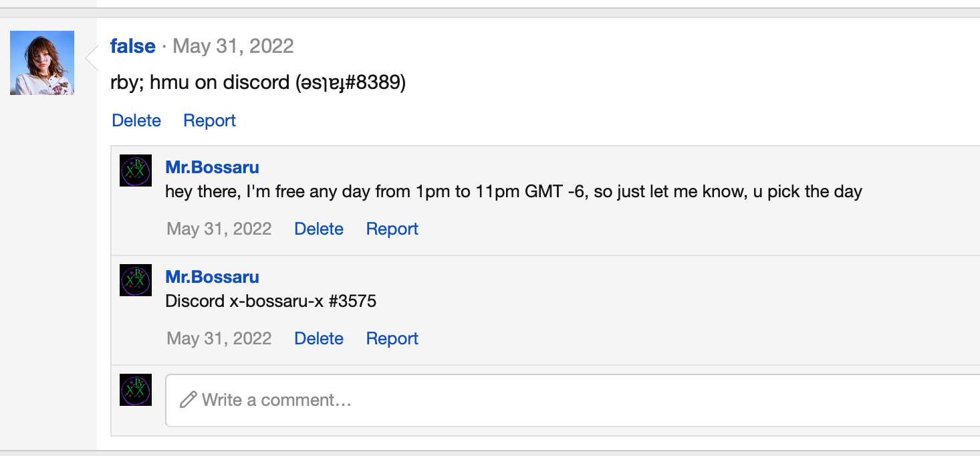Click the date under the GMT -6 comment
The height and width of the screenshot is (456, 980).
pyautogui.click(x=219, y=229)
